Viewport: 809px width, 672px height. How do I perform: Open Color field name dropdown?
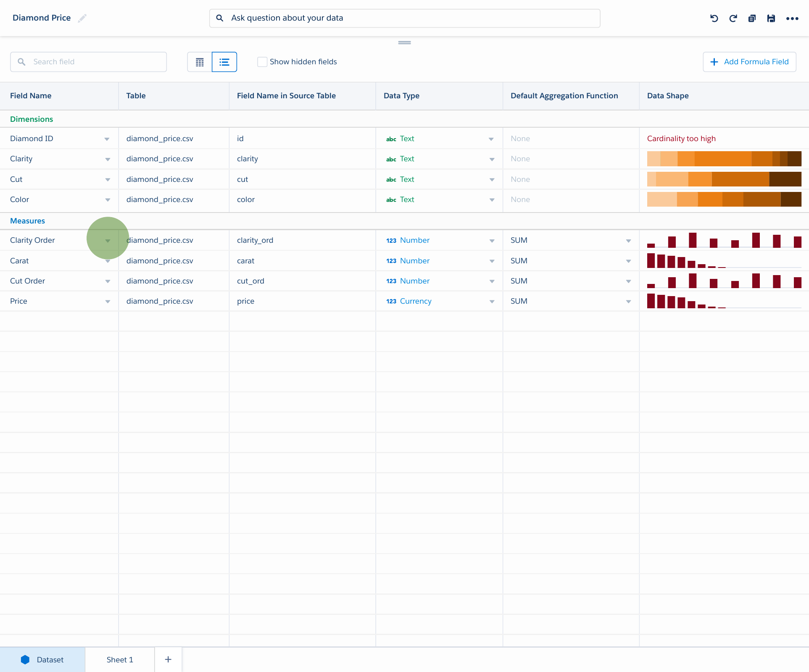[x=108, y=199]
